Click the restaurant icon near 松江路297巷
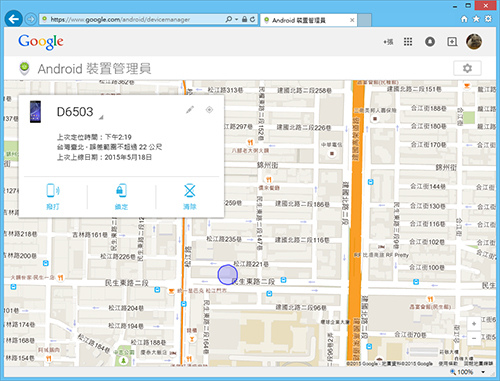 click(x=250, y=142)
